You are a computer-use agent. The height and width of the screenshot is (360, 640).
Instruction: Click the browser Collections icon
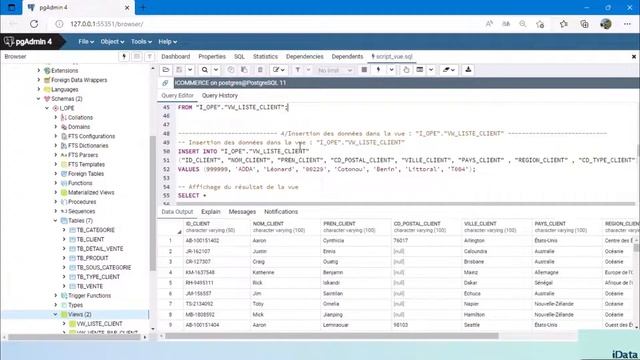pyautogui.click(x=584, y=24)
